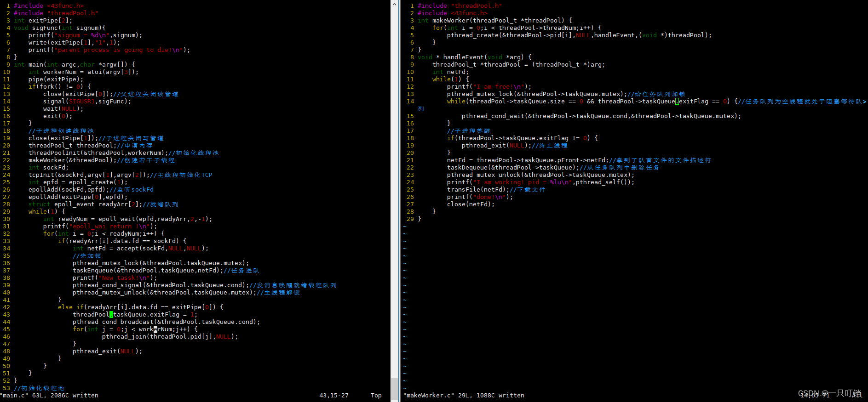Click 'if(threadPool->taskQueue.exitFlag != 0)' line
The width and height of the screenshot is (868, 402).
click(523, 138)
